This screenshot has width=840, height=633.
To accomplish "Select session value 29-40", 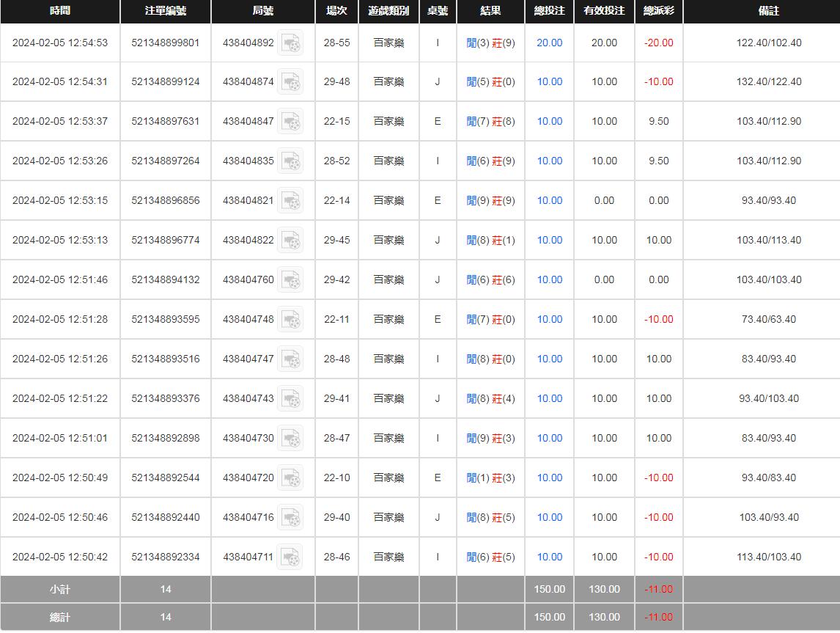I will [336, 518].
